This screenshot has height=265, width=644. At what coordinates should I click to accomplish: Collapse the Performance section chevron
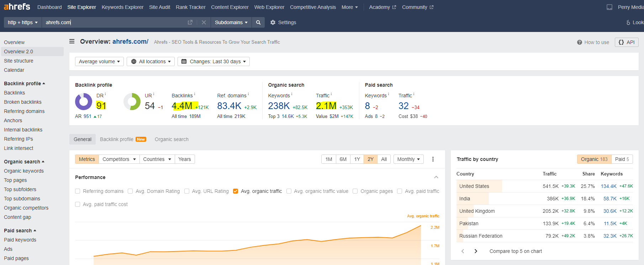tap(436, 177)
